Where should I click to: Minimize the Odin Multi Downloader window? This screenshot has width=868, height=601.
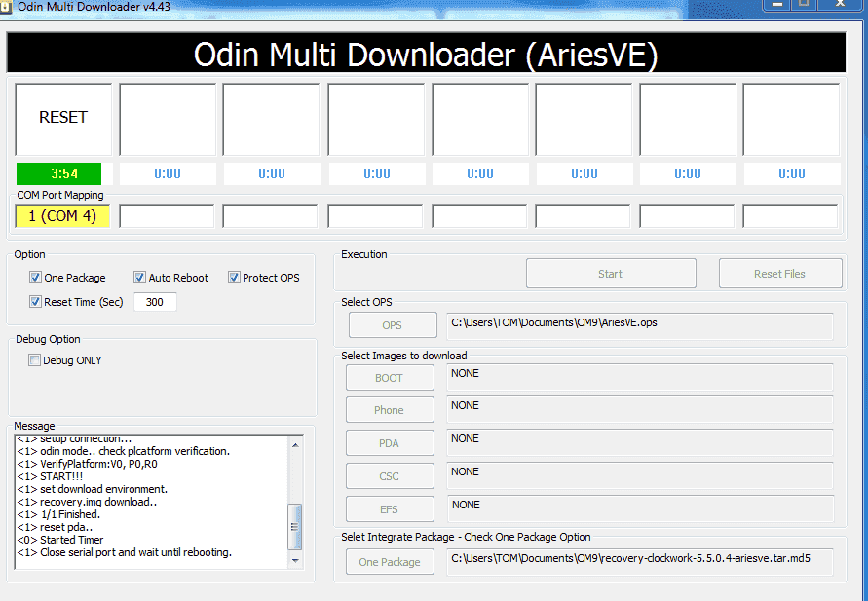[777, 5]
